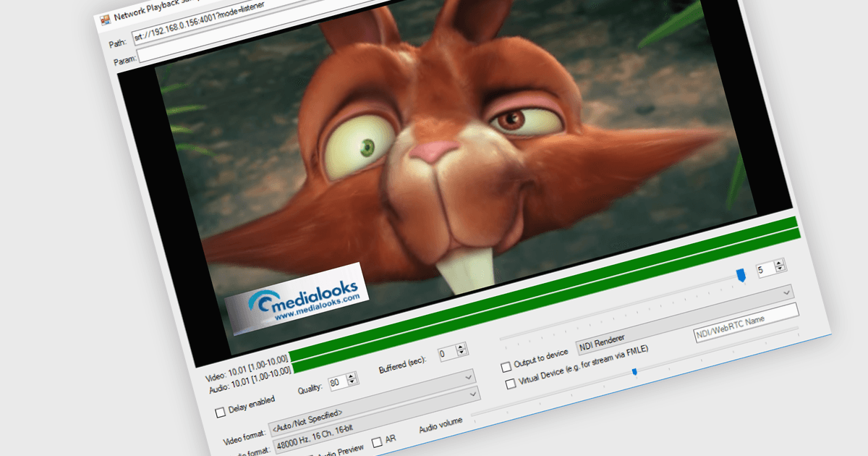Decrease Quality with the down stepper arrow
Screen dimensions: 868x456
coord(353,383)
